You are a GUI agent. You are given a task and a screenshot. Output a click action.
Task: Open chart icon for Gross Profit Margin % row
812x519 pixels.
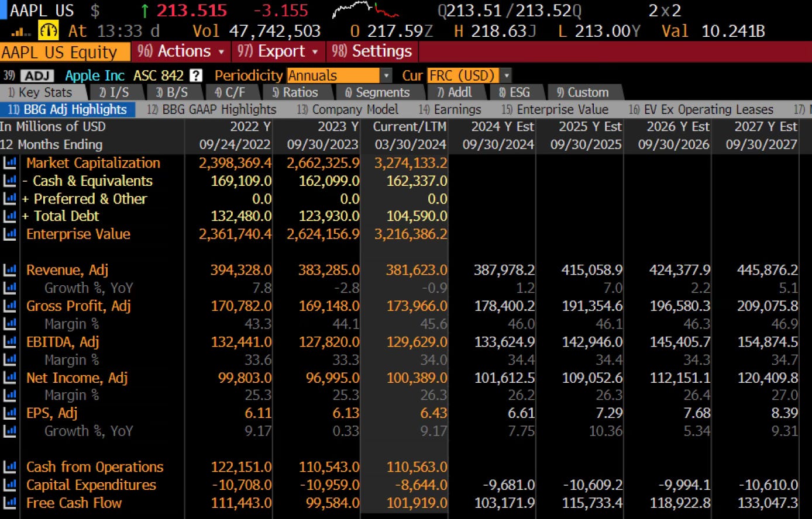tap(9, 324)
